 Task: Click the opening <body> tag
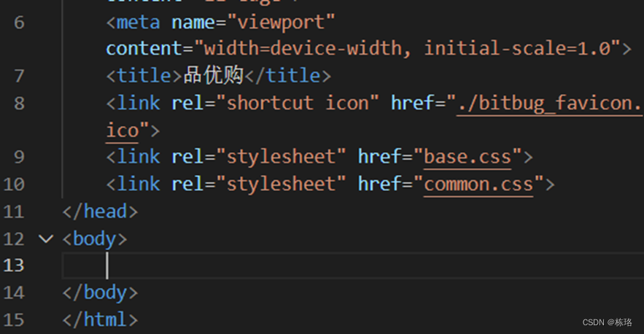95,239
